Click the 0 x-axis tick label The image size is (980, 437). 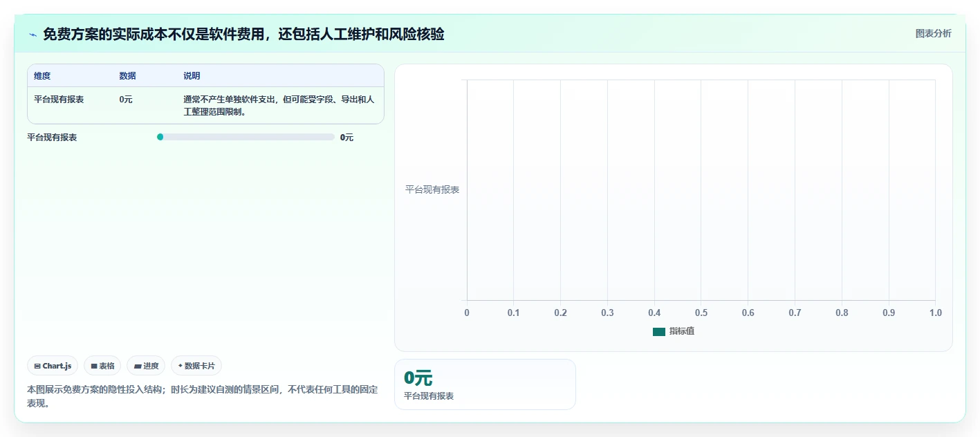(467, 313)
